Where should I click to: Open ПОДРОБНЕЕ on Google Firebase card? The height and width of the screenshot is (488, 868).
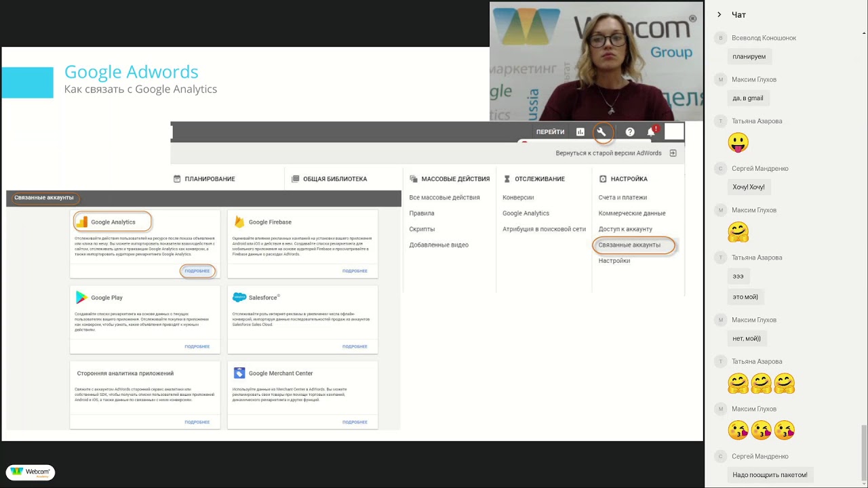pos(355,271)
